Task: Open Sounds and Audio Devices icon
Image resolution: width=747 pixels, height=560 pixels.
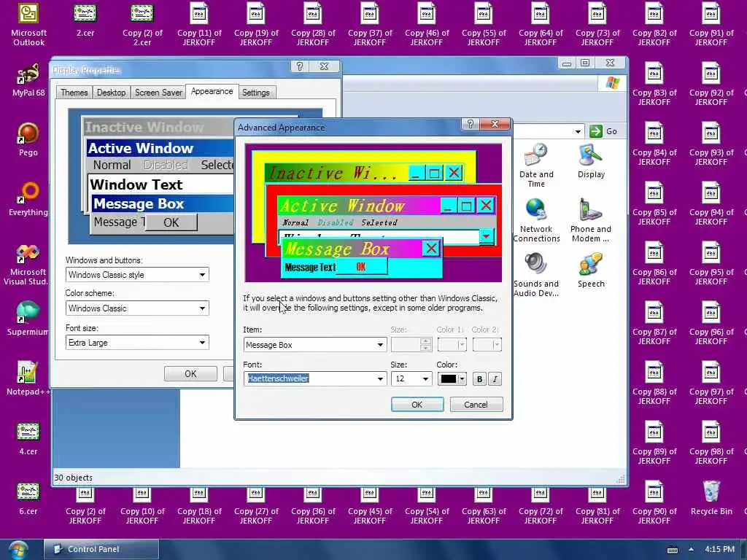Action: [x=536, y=275]
